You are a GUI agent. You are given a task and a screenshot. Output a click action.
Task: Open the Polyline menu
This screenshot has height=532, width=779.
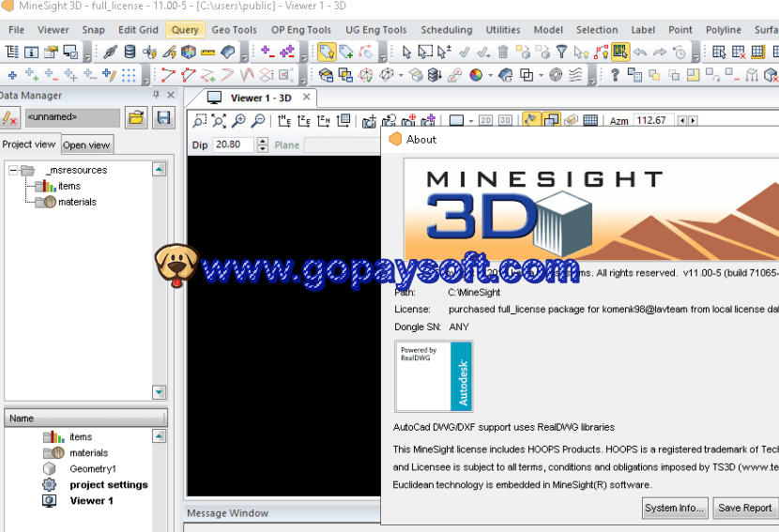[x=724, y=30]
